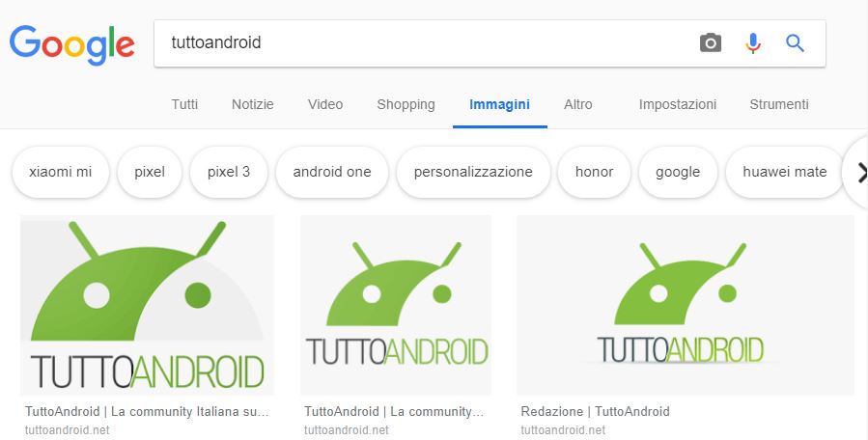868x440 pixels.
Task: Switch to the Notizie tab
Action: (252, 104)
